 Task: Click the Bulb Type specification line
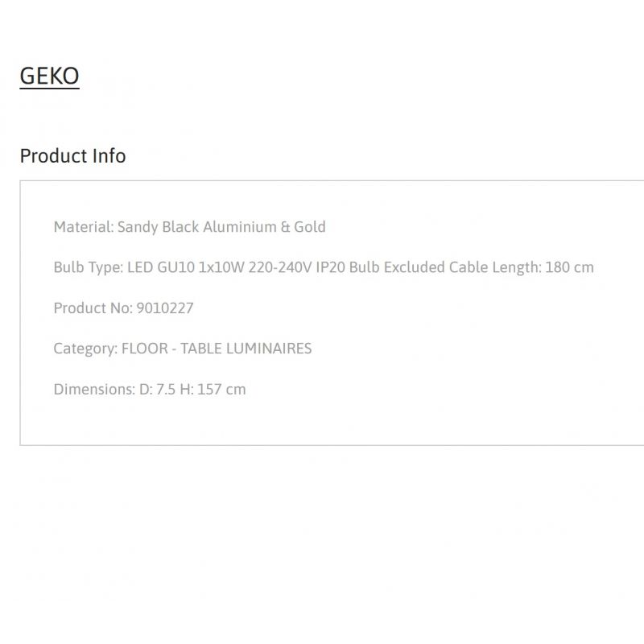[324, 267]
